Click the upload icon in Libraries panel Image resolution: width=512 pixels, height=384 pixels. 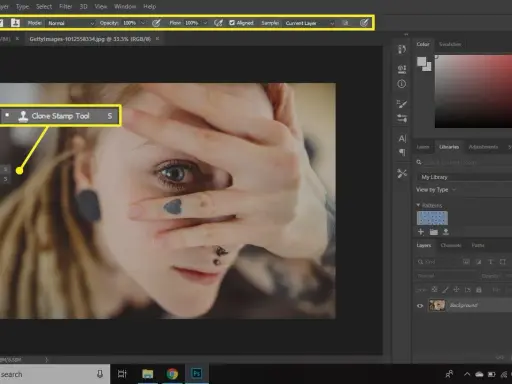coord(446,232)
